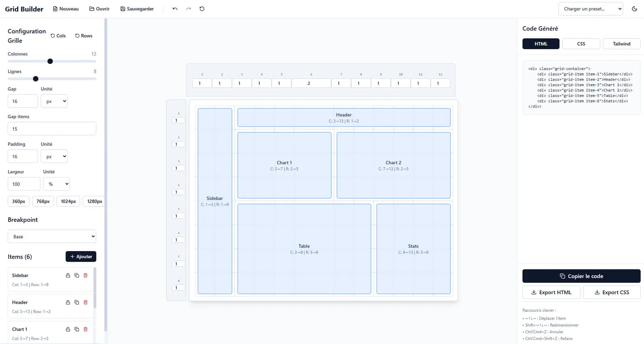Switch to the Tailwind code tab
The height and width of the screenshot is (344, 644).
coord(621,44)
